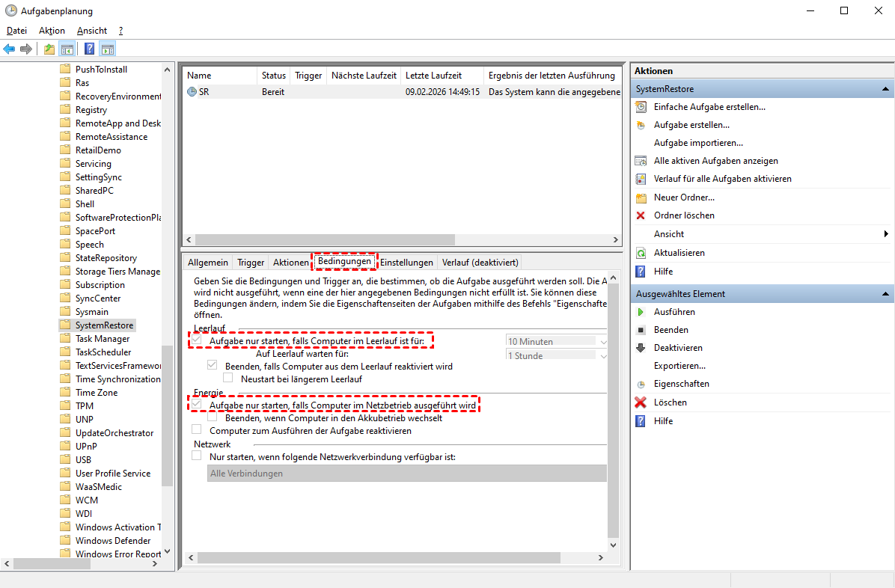Click 'Exportieren...' in the actions pane

(679, 366)
